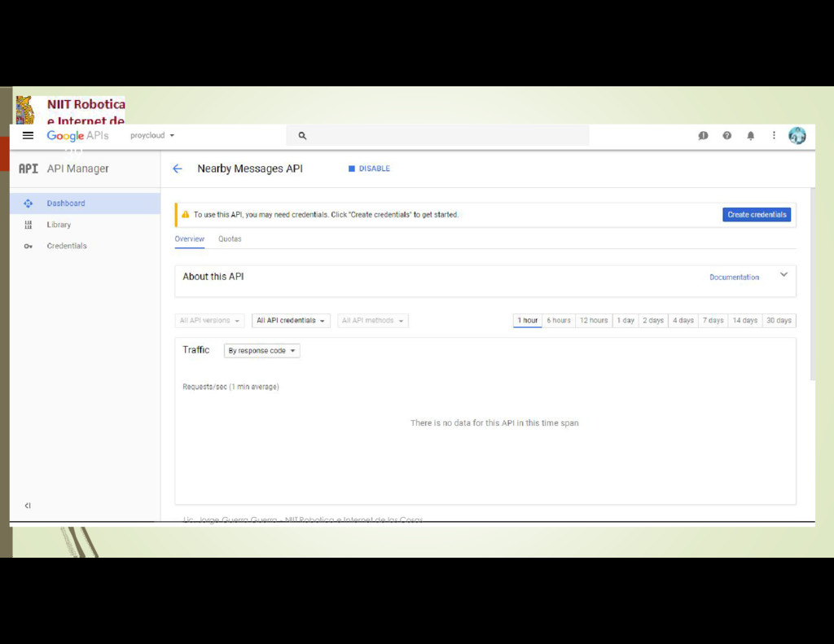Collapse the sidebar with the arrow icon

point(28,506)
